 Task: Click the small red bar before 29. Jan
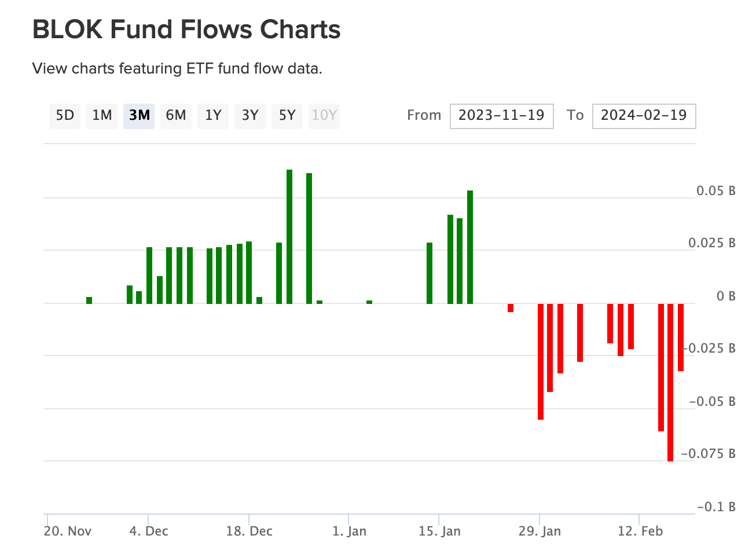tap(511, 308)
